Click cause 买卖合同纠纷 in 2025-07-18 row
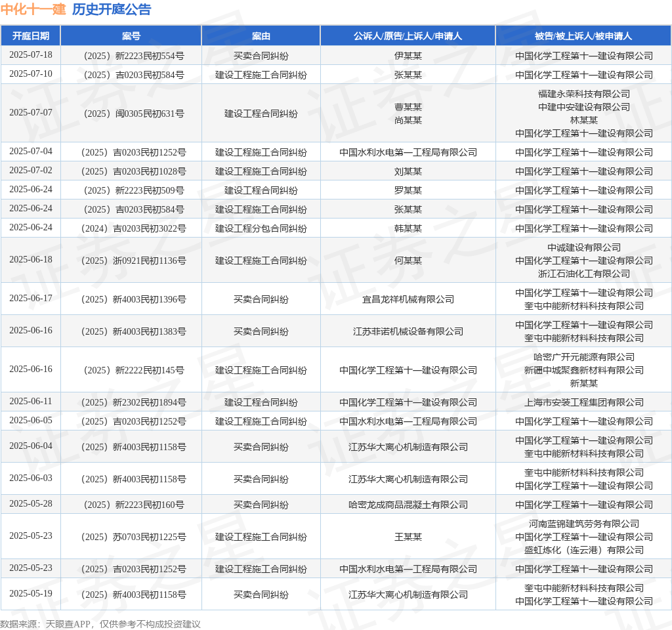This screenshot has height=630, width=672. tap(261, 56)
